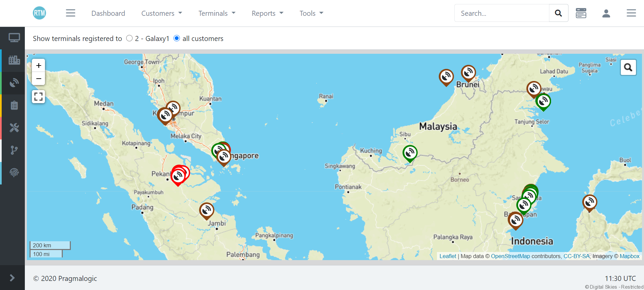Open the user profile icon

606,13
